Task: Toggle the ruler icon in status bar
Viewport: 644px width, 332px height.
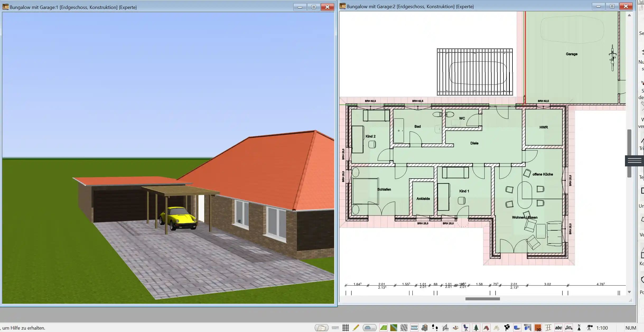Action: click(335, 328)
